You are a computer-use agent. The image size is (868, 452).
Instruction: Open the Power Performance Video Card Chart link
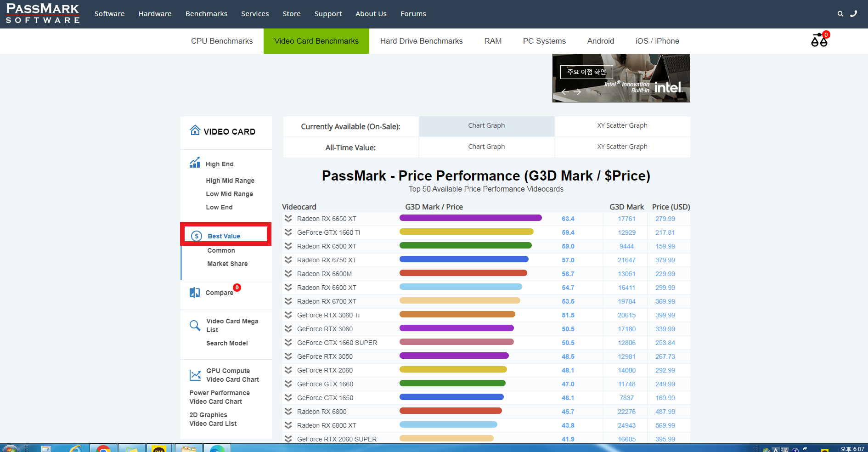tap(220, 397)
